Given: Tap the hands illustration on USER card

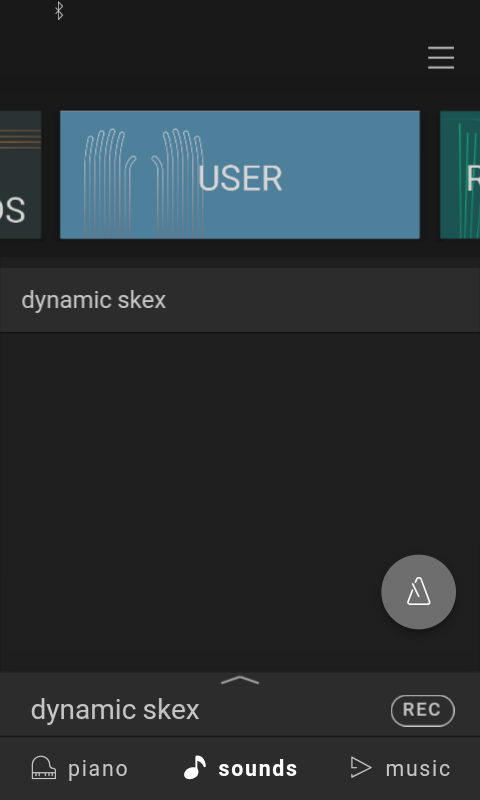Looking at the screenshot, I should (144, 183).
